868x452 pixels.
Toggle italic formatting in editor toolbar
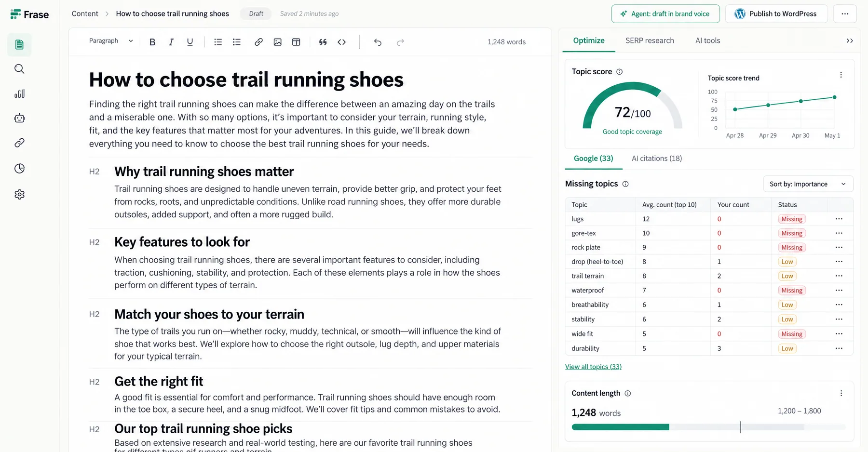(x=171, y=42)
